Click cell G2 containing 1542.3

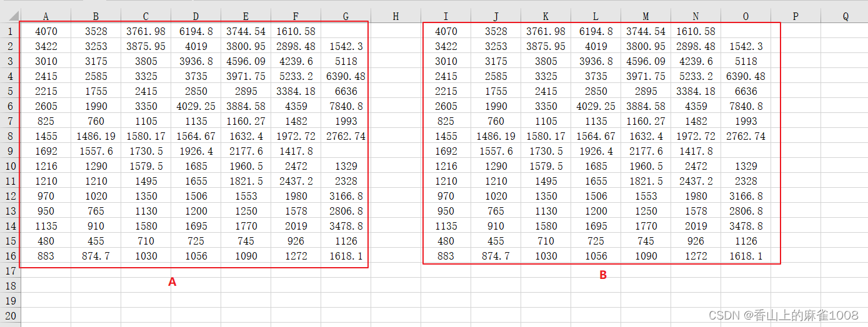[346, 46]
